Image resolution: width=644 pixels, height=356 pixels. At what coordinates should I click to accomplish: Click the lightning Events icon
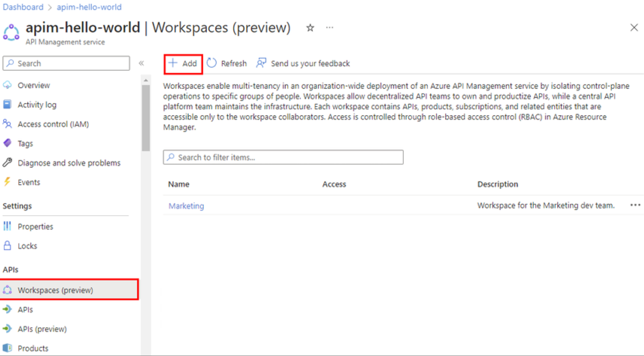pyautogui.click(x=7, y=182)
